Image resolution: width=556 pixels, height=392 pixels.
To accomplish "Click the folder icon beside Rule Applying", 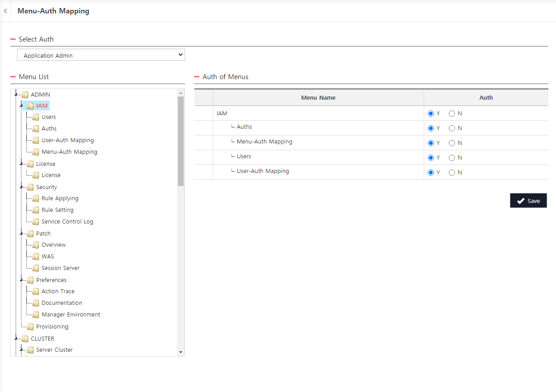I will [35, 198].
